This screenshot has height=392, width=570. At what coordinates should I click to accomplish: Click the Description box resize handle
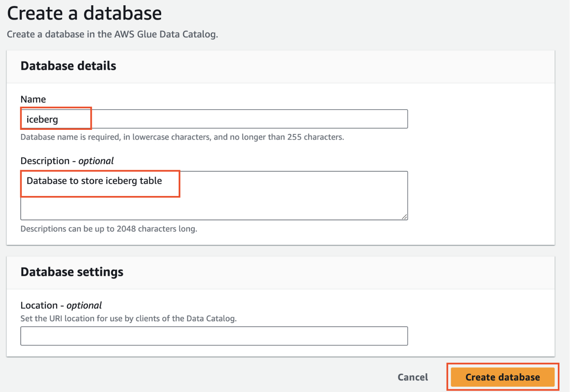point(404,217)
